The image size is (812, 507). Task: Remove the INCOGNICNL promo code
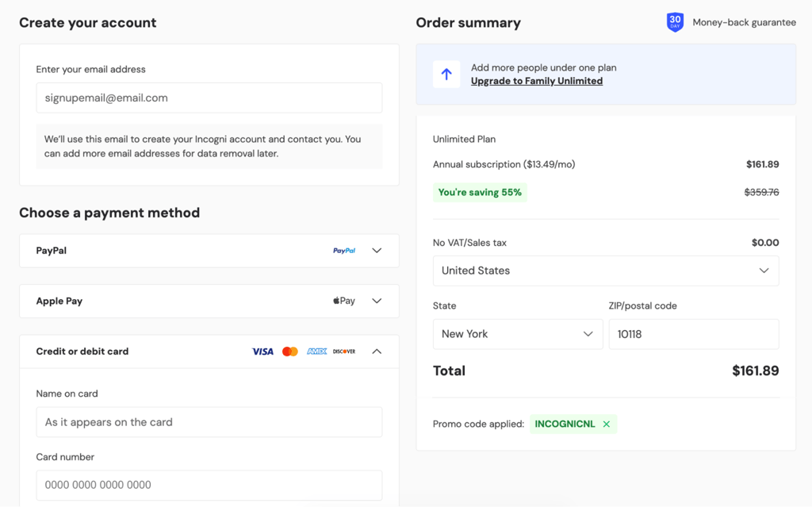[607, 424]
